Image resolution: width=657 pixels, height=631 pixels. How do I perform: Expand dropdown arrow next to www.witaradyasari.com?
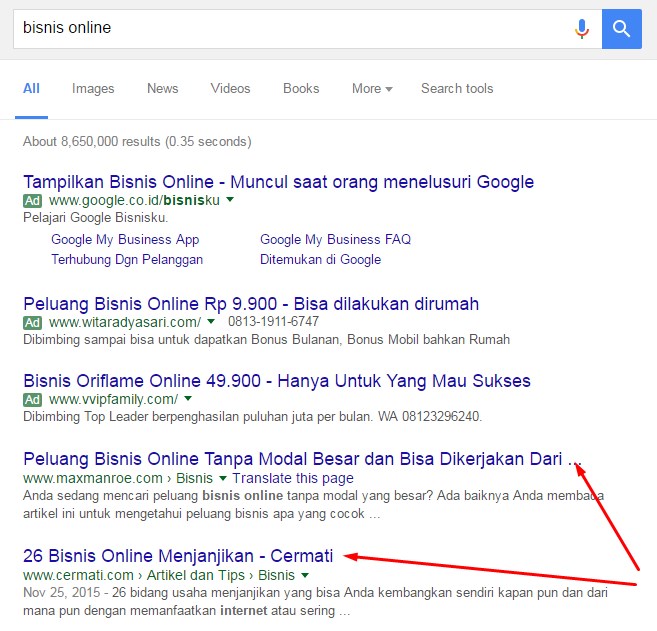(x=211, y=321)
